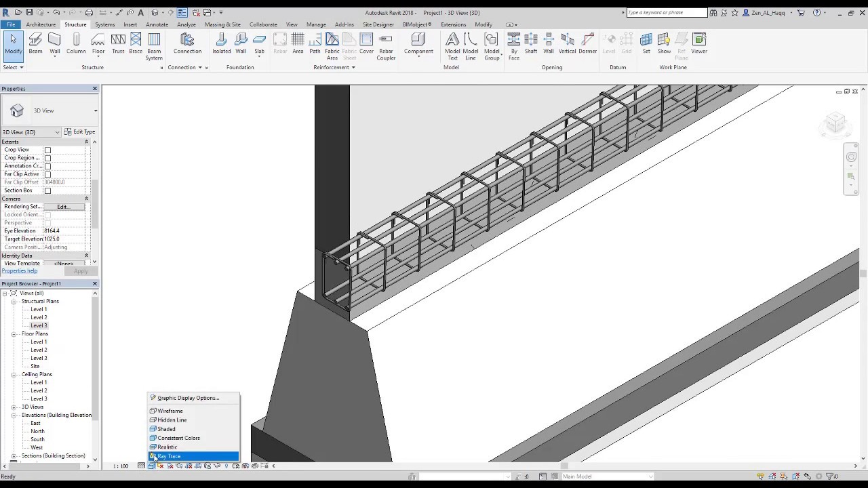Open the Annotate ribbon tab
Screen dimensions: 868x488
click(157, 24)
